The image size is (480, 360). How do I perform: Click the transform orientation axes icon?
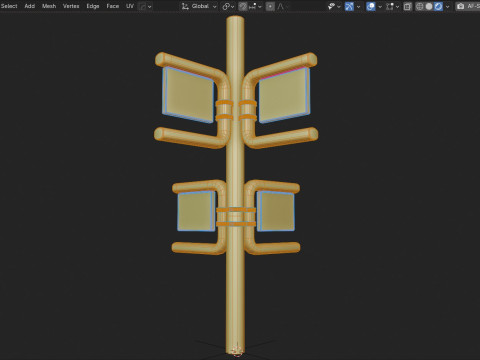185,6
